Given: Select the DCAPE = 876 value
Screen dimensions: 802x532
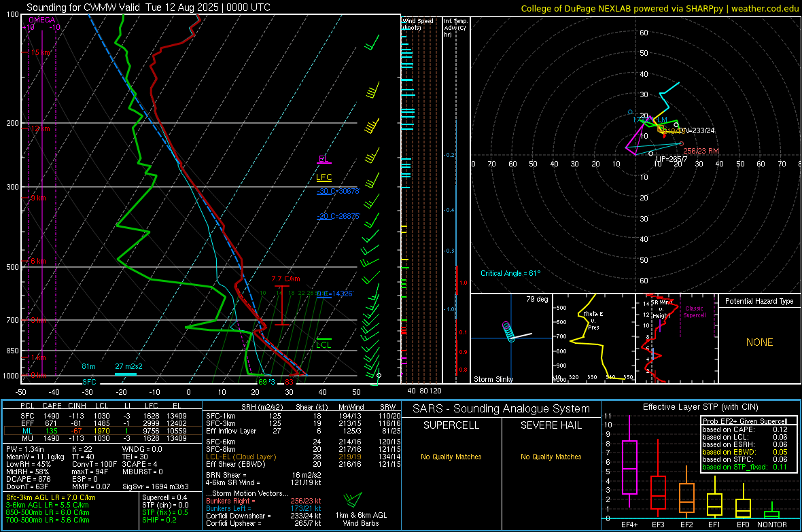Looking at the screenshot, I should pos(28,479).
